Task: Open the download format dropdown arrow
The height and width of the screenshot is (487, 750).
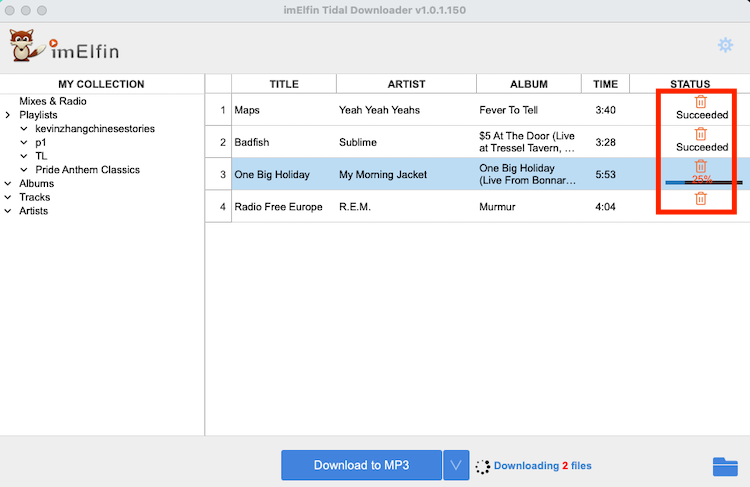Action: point(456,465)
